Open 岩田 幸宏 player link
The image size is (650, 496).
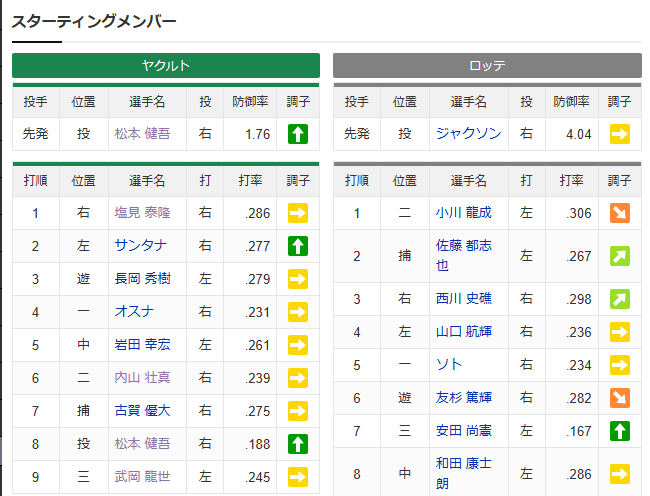pyautogui.click(x=142, y=345)
